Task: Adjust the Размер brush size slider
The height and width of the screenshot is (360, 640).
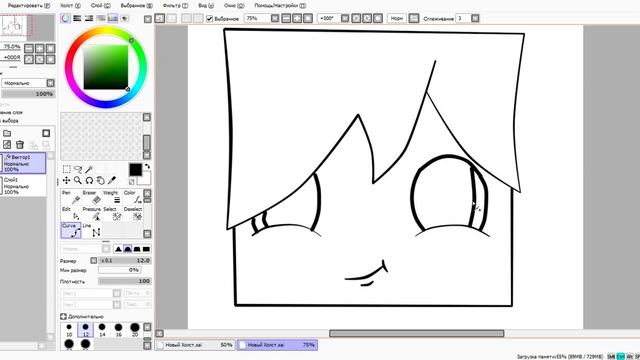Action: 125,260
